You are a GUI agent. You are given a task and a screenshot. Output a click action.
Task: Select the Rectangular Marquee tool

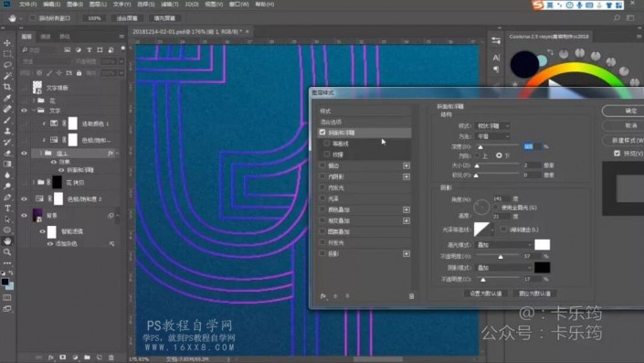[7, 54]
